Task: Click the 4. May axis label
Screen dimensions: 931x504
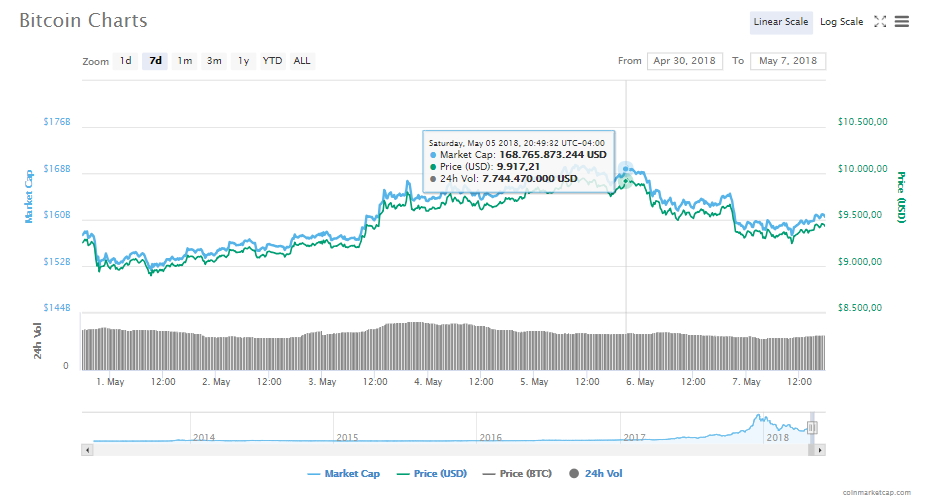Action: pos(428,382)
